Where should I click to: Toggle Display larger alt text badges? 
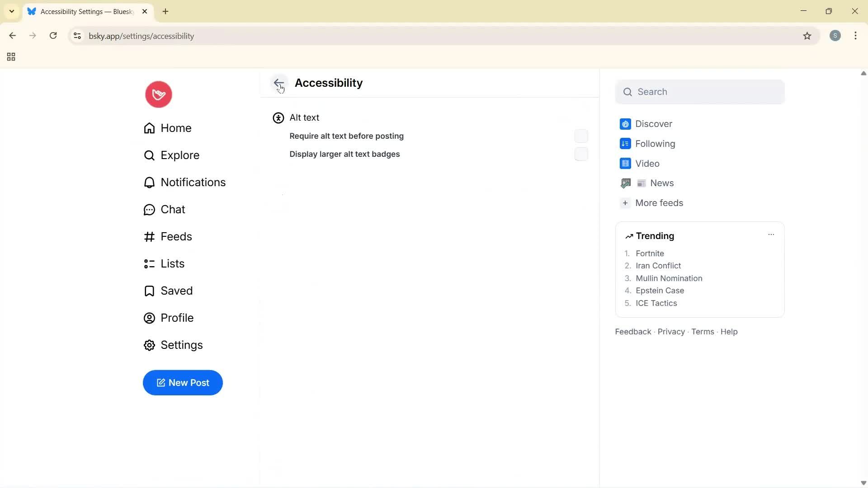click(x=581, y=154)
